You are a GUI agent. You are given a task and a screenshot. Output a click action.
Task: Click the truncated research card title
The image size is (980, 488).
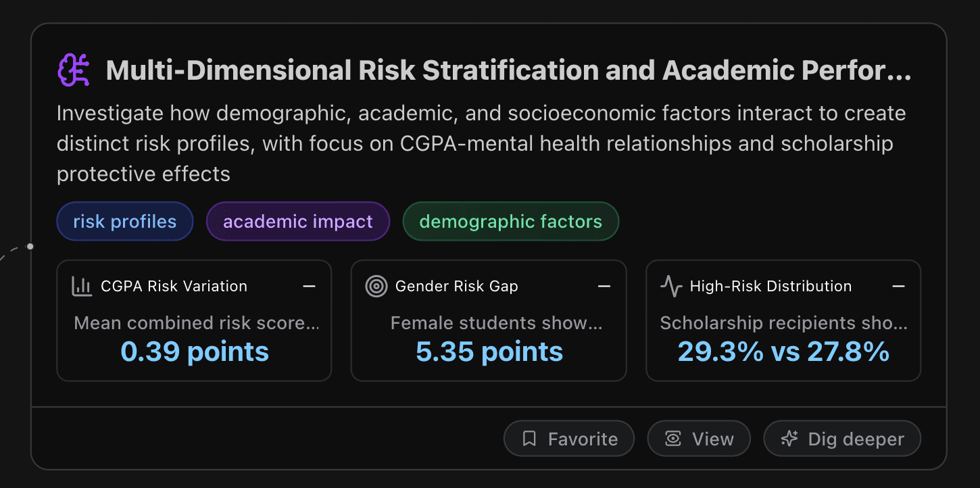coord(507,70)
